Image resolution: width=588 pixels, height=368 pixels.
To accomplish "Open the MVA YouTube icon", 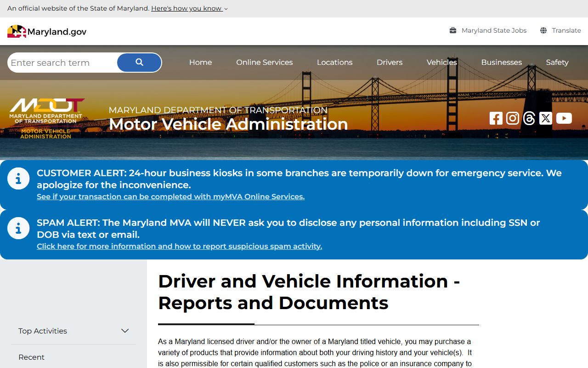I will click(x=564, y=118).
